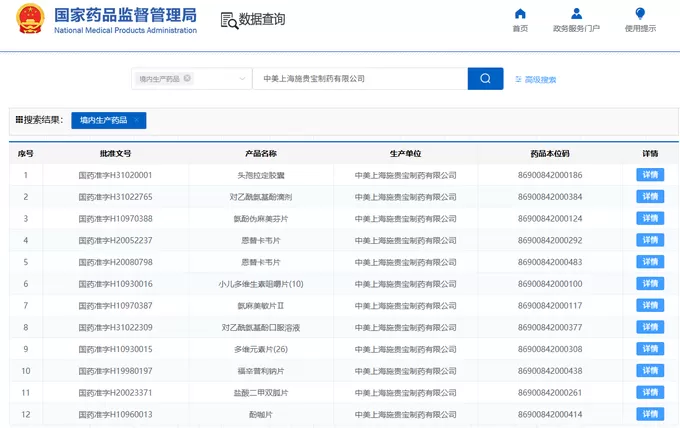Open 详情 for row 11 盐酸二甲双胍片
This screenshot has width=680, height=428.
650,392
